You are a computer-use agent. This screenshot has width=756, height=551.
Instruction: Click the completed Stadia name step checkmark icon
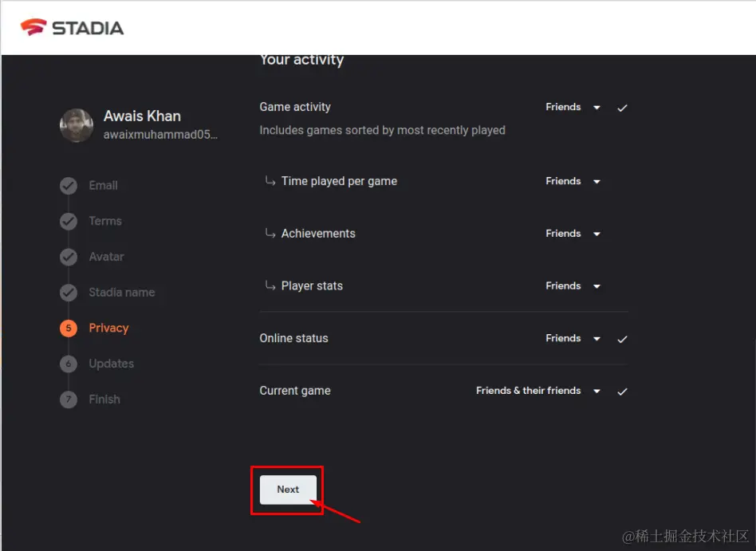pyautogui.click(x=69, y=293)
